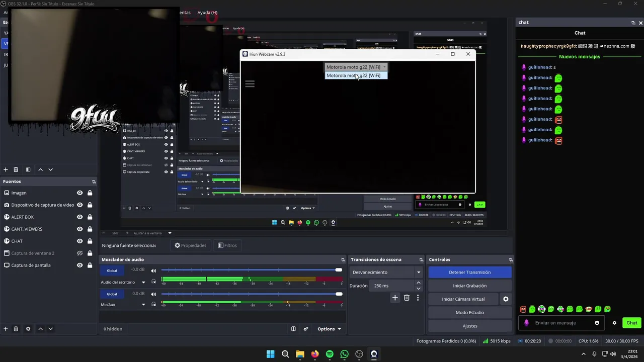Open Iriun Webcam hamburger menu
Screen dimensions: 644x362
tap(250, 84)
